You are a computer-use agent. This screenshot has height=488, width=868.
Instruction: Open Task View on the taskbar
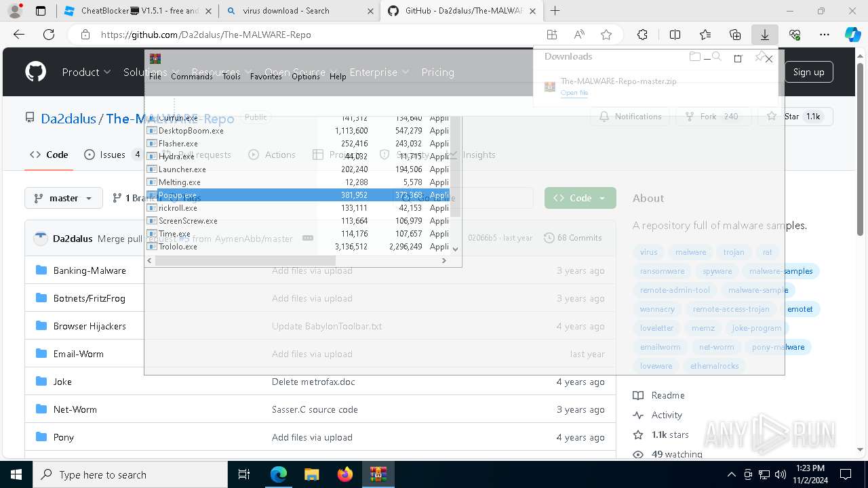point(244,474)
